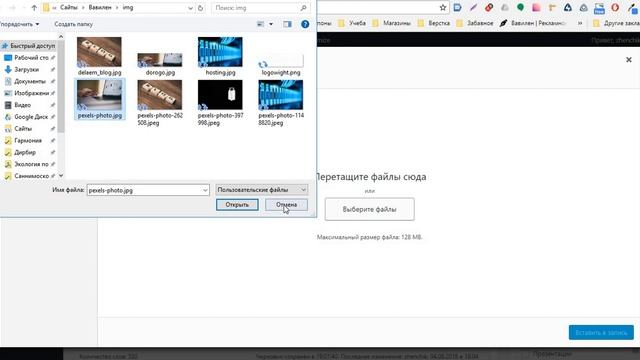
Task: Open the Забавное bookmark folder
Action: tap(475, 23)
